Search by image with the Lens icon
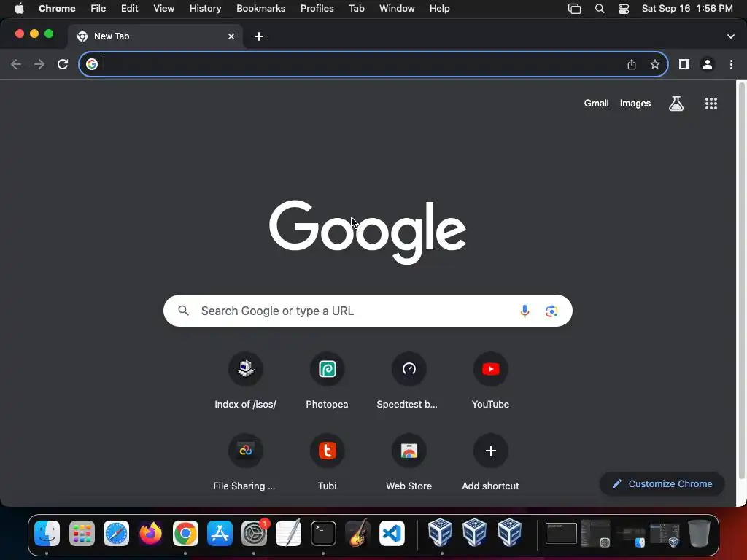The height and width of the screenshot is (560, 747). [551, 311]
